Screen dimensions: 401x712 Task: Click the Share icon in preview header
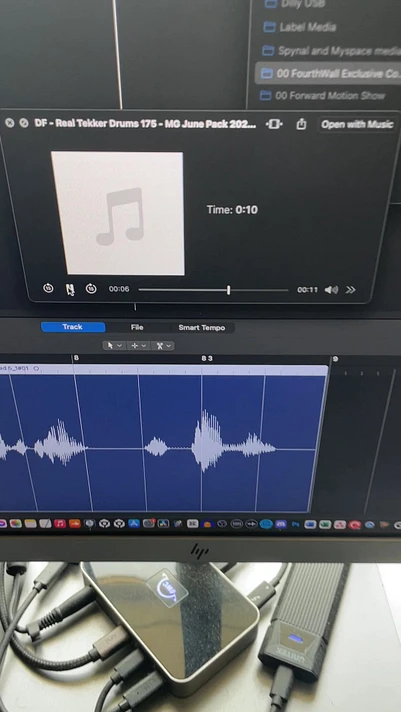pos(301,124)
